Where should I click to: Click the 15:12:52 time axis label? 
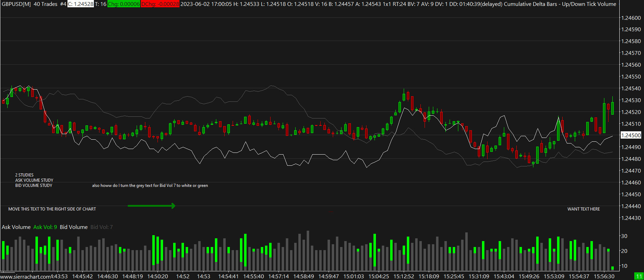tap(404, 277)
